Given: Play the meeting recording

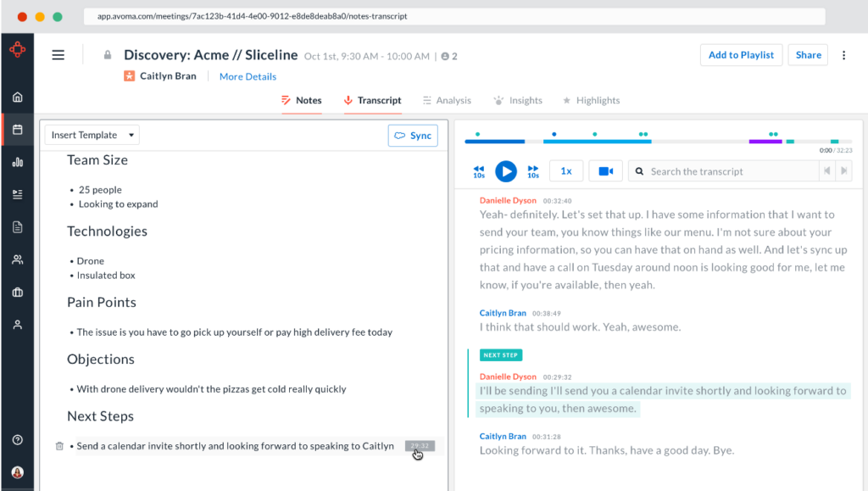Looking at the screenshot, I should tap(505, 171).
